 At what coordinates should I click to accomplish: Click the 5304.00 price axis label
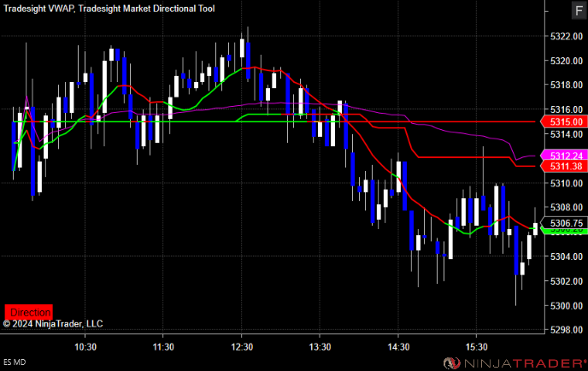tap(567, 256)
